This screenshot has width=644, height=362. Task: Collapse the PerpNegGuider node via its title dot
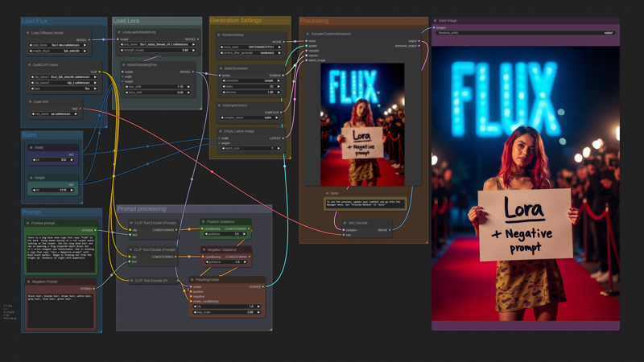point(192,279)
